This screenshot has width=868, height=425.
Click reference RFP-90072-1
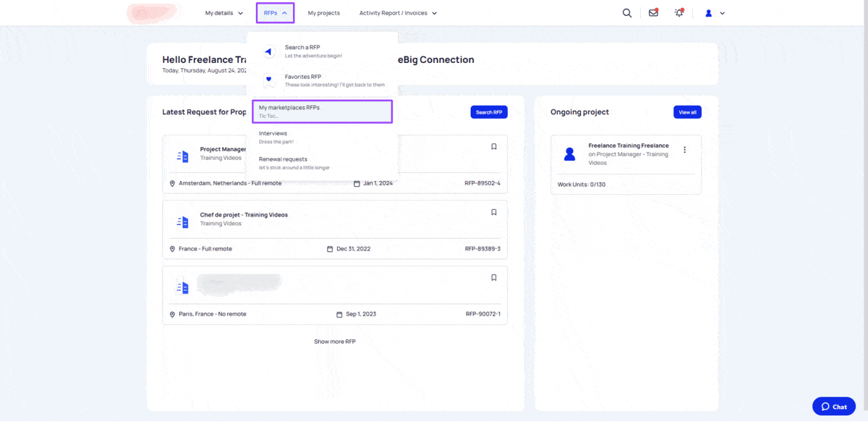(x=482, y=314)
